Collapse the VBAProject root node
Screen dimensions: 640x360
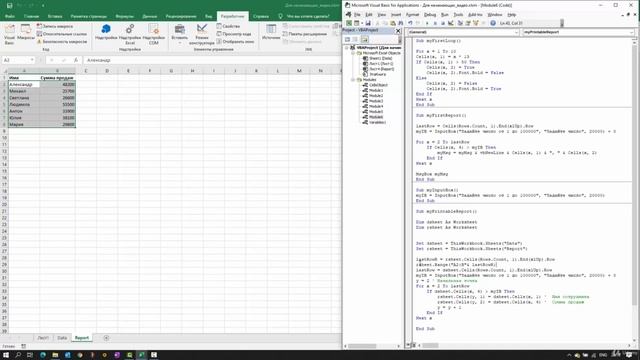[347, 48]
